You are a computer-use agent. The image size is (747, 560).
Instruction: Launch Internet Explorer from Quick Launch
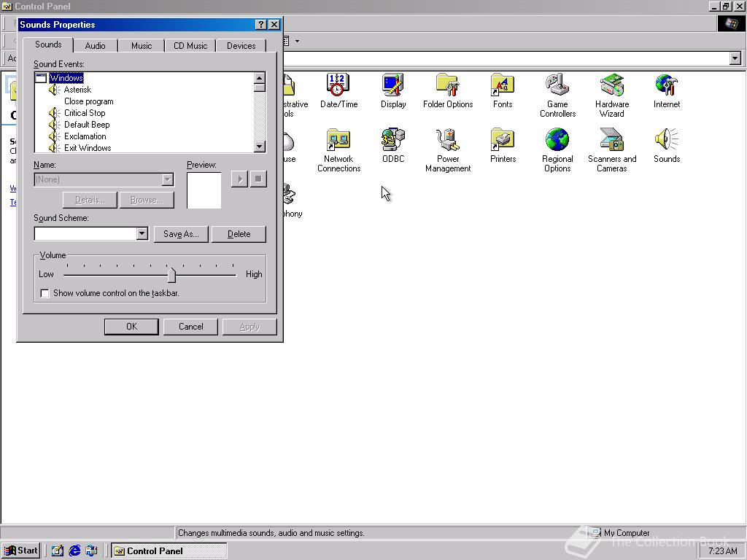point(74,551)
